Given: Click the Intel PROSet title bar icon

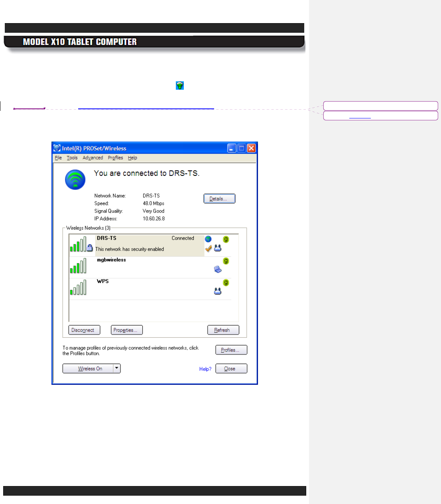Looking at the screenshot, I should pyautogui.click(x=57, y=148).
